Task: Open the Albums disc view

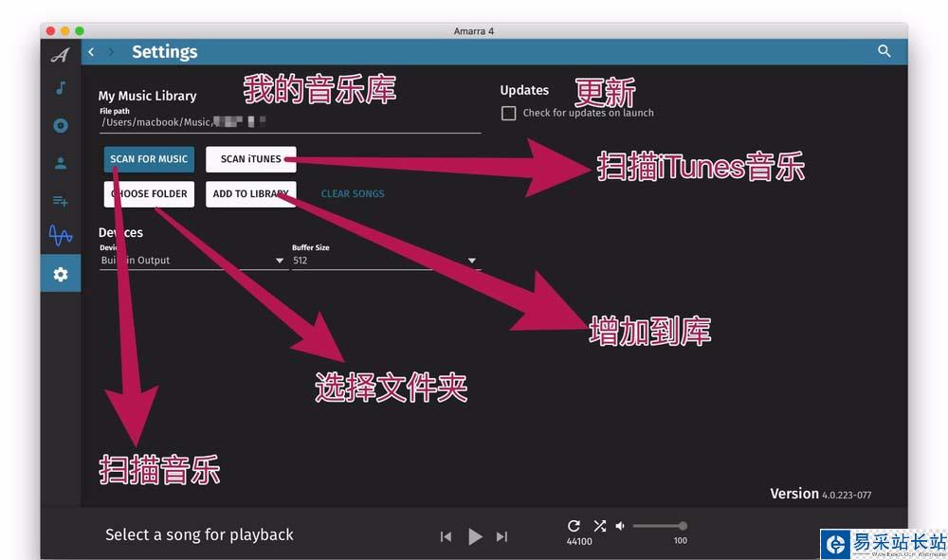Action: click(x=61, y=126)
